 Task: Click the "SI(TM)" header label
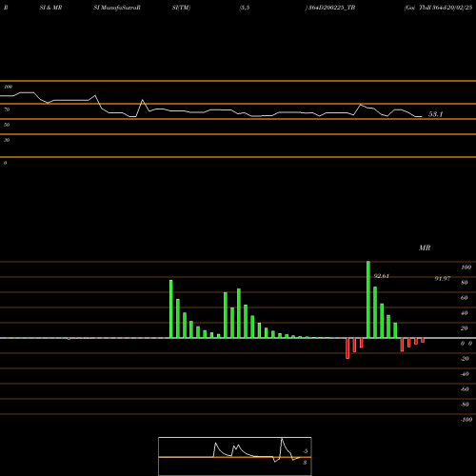181,8
